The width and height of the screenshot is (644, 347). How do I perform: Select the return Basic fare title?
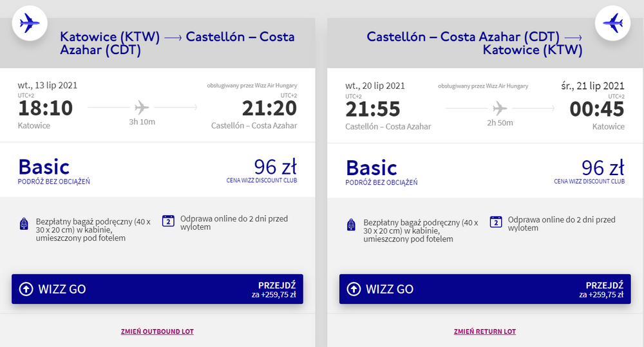coord(372,167)
